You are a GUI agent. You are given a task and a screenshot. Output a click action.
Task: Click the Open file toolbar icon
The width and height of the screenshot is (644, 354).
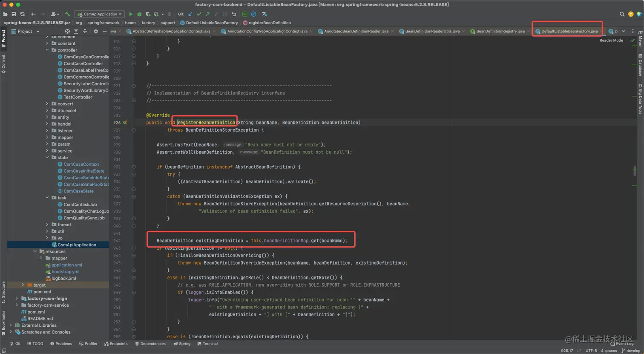point(5,14)
